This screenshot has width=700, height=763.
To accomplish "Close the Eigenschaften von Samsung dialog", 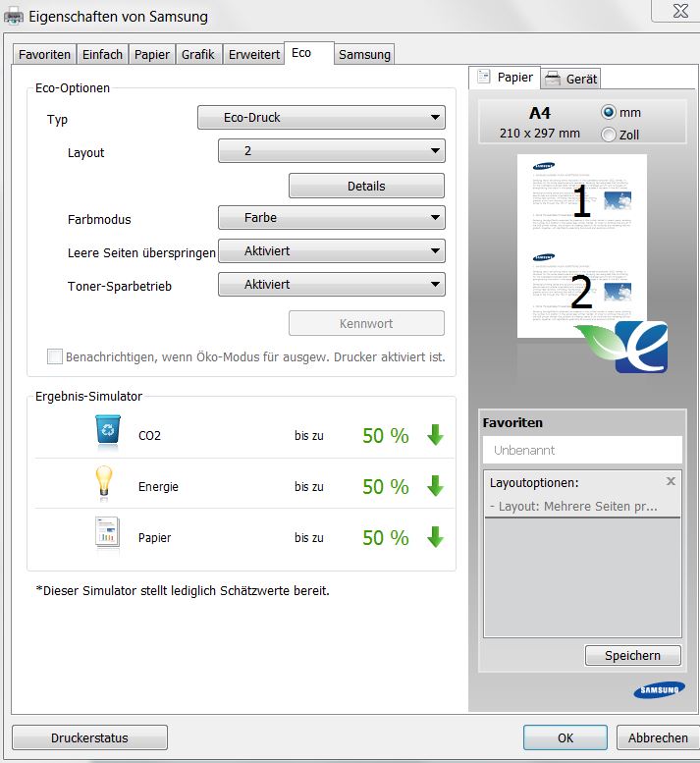I will tap(680, 11).
